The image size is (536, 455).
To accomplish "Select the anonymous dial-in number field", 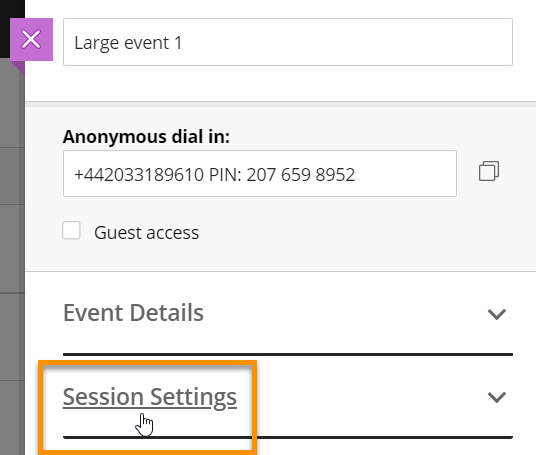I will (260, 174).
